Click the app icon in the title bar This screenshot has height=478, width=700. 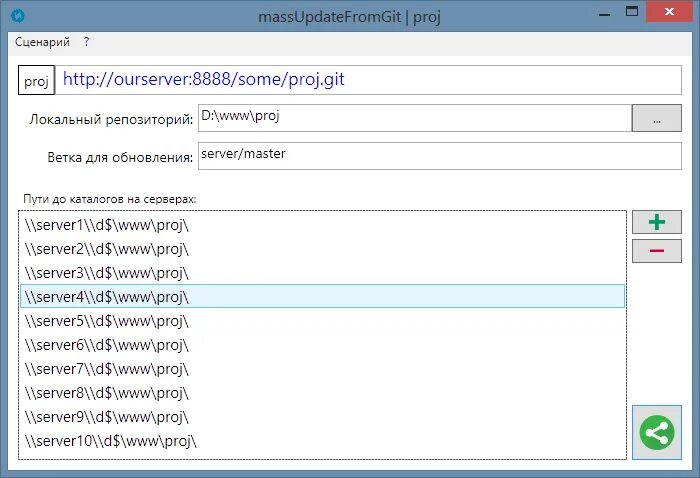pos(18,16)
